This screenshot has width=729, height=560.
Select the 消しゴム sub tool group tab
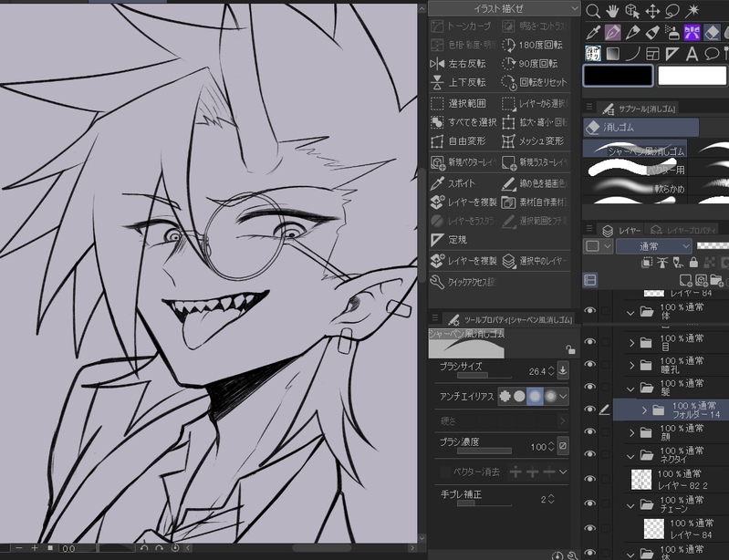(x=641, y=127)
